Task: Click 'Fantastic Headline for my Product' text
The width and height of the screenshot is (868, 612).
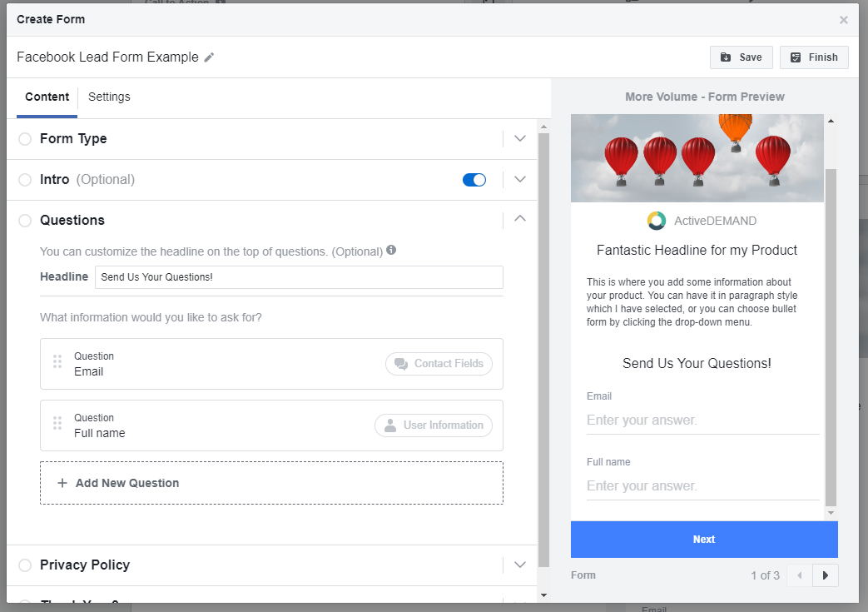Action: (697, 251)
